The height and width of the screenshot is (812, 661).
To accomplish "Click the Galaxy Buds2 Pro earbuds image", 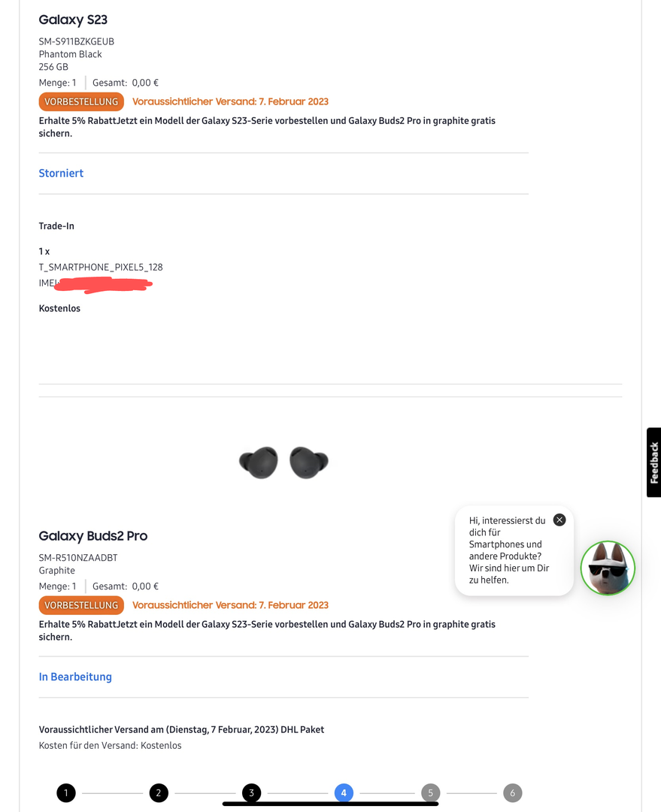I will click(284, 462).
